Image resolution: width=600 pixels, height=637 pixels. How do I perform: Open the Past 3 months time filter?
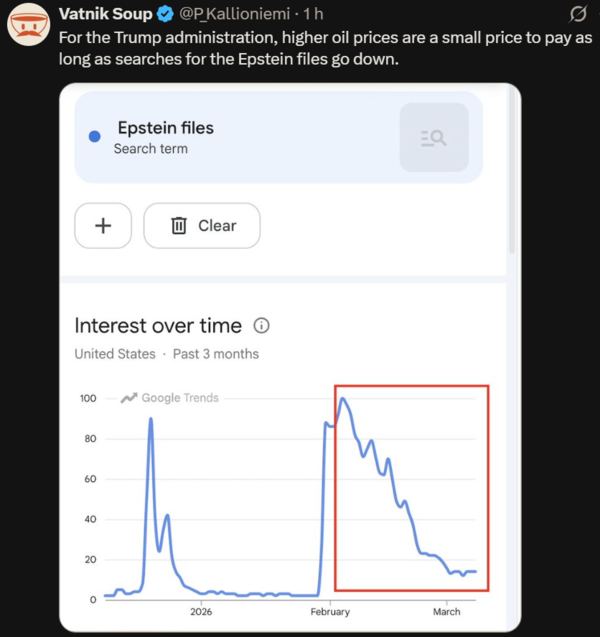pos(216,354)
